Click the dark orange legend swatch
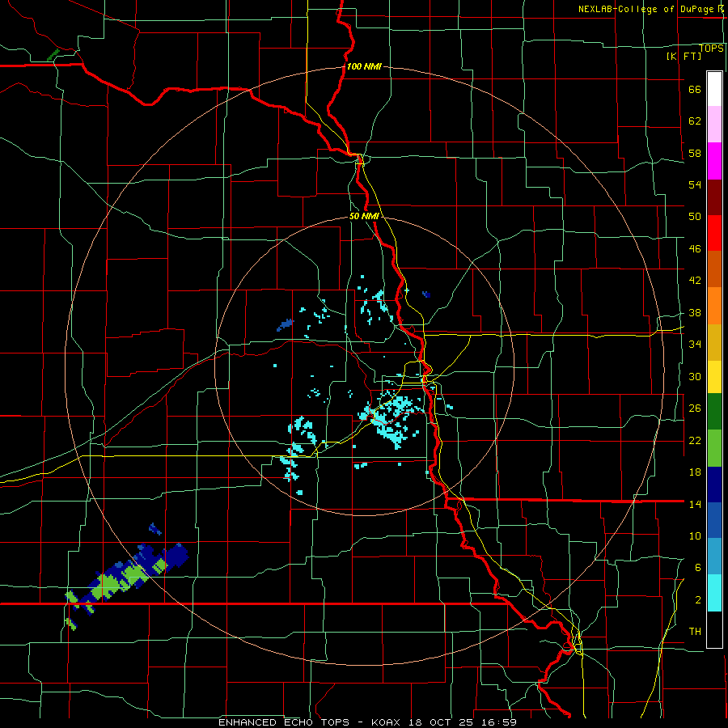Viewport: 728px width, 728px height. pyautogui.click(x=714, y=269)
